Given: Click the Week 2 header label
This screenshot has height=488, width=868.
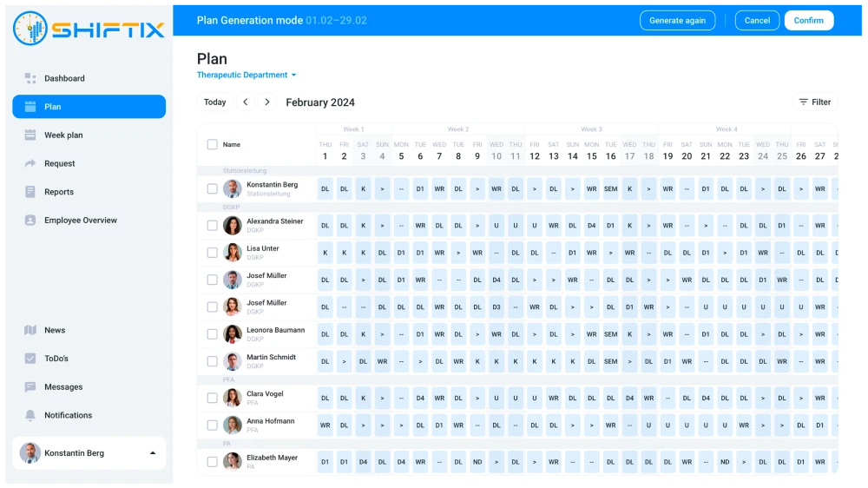Looking at the screenshot, I should 458,129.
